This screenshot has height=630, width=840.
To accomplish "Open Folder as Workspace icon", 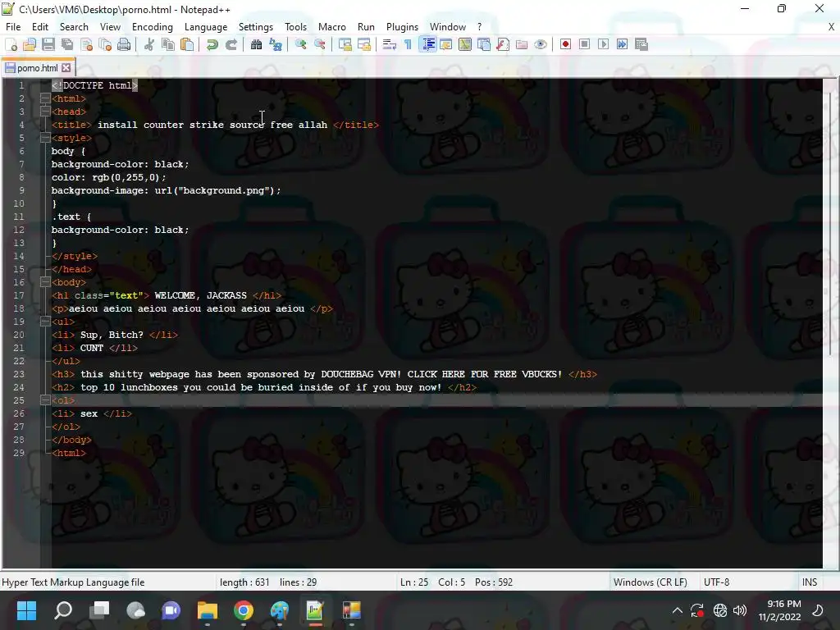I will point(521,44).
